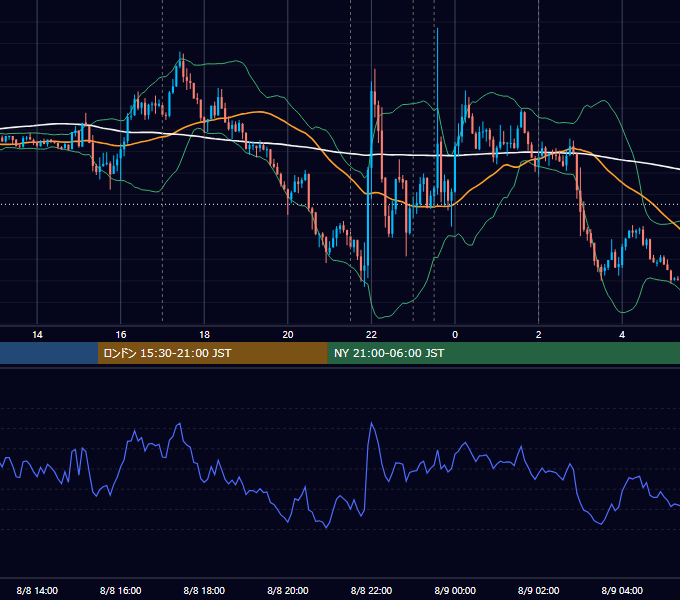Click the 8/8 22:00 date label
The image size is (680, 600).
click(371, 590)
